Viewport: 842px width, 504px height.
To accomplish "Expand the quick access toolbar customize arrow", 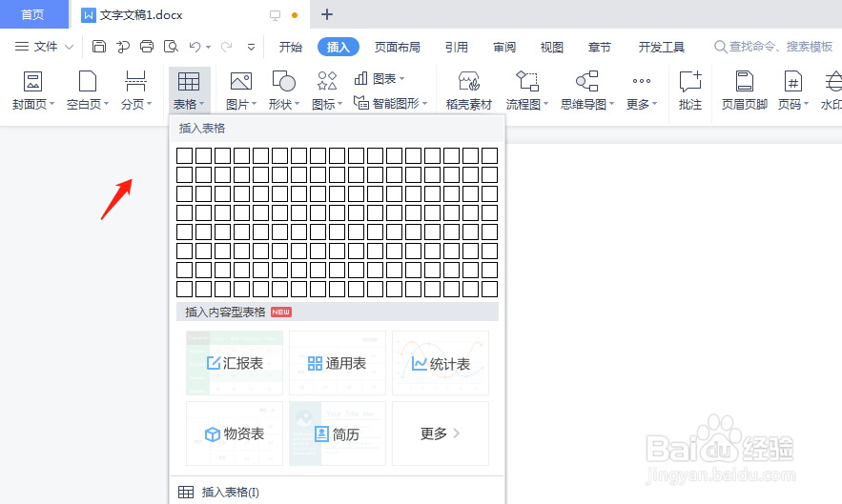I will pos(251,48).
